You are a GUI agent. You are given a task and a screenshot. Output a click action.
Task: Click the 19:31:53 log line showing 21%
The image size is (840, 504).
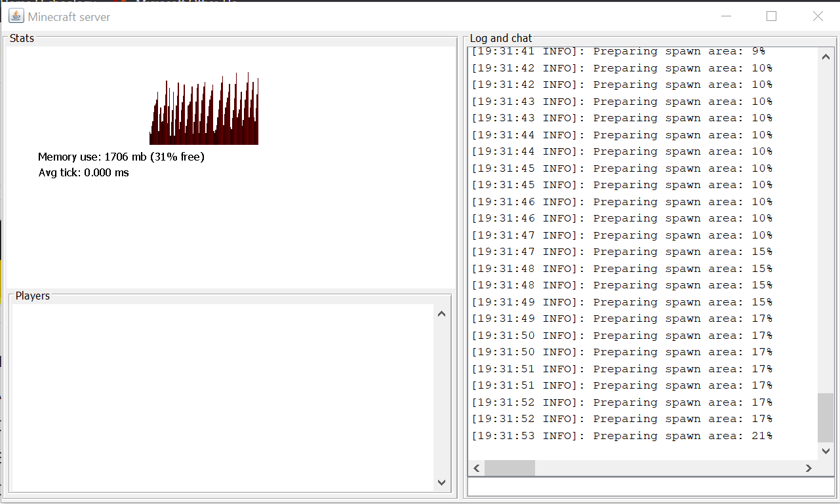[622, 436]
